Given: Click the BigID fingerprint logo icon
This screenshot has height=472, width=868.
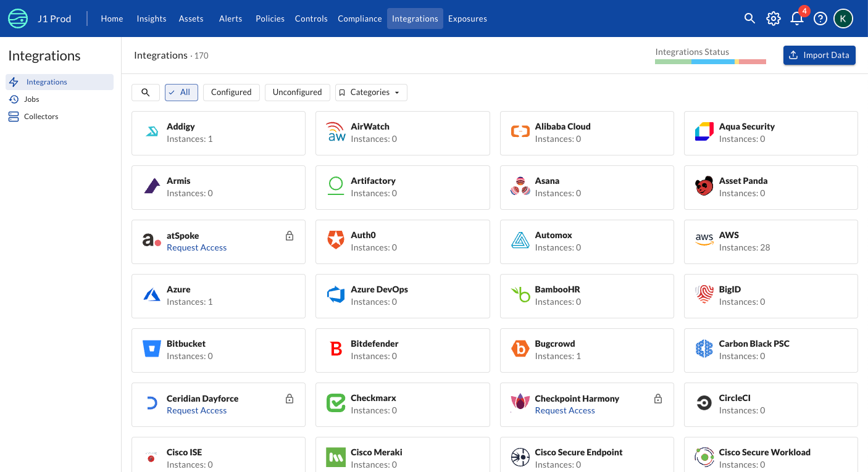Looking at the screenshot, I should pyautogui.click(x=704, y=295).
